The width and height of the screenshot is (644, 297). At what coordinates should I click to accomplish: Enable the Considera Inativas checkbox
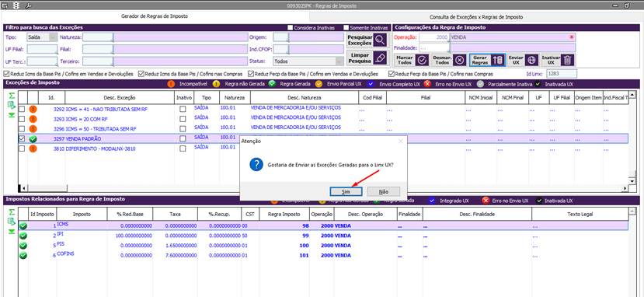(290, 28)
